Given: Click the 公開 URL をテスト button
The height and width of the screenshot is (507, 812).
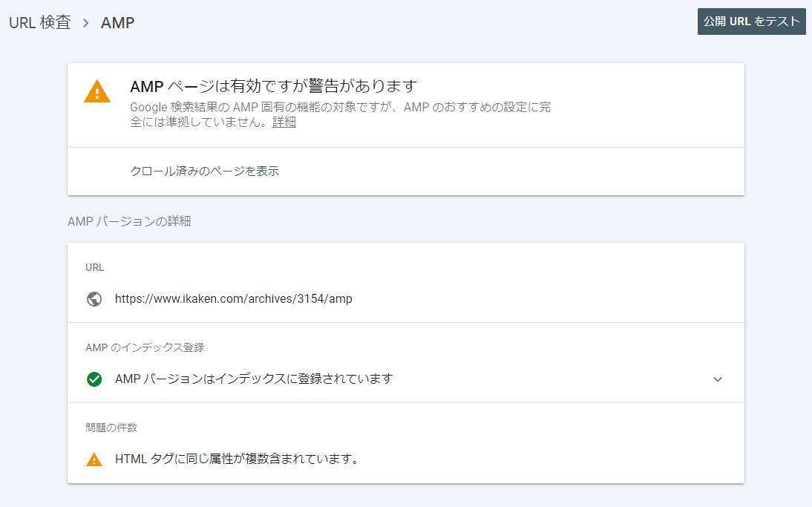Looking at the screenshot, I should pyautogui.click(x=751, y=22).
